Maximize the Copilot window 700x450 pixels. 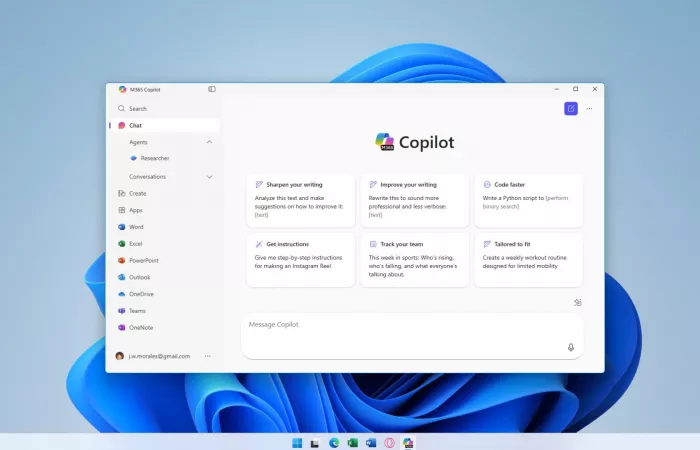575,89
